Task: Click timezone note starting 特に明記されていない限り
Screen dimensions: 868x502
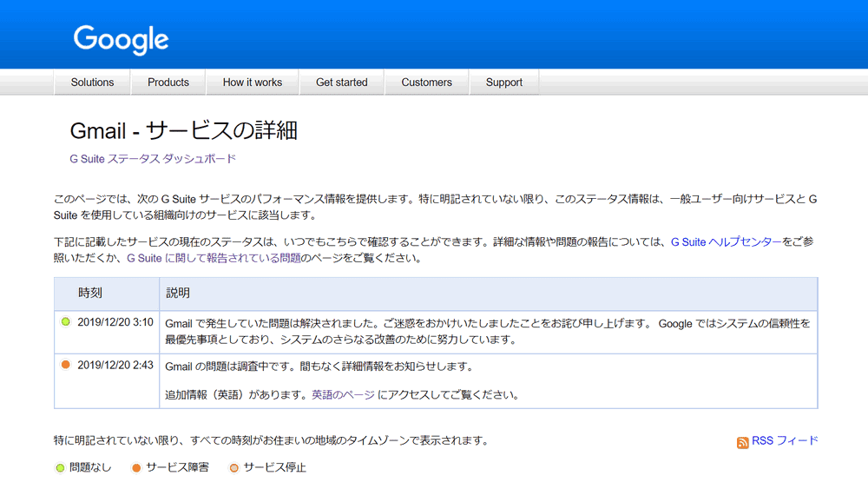Action: coord(272,440)
